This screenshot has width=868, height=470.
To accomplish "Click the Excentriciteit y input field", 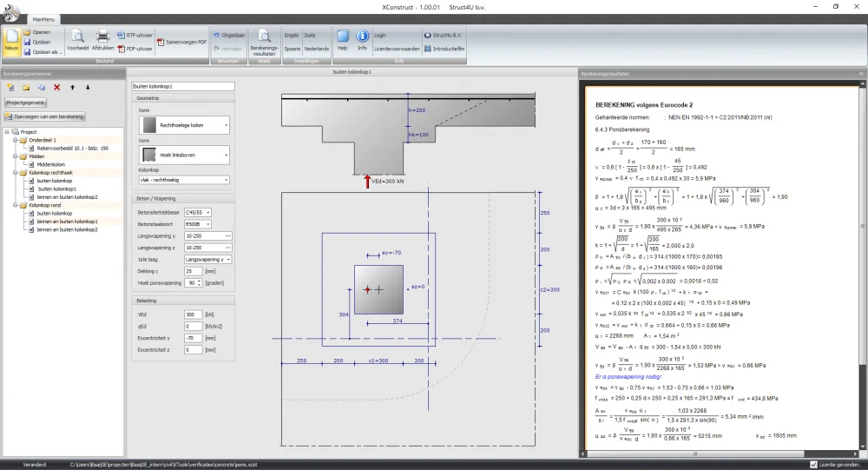I will point(194,338).
